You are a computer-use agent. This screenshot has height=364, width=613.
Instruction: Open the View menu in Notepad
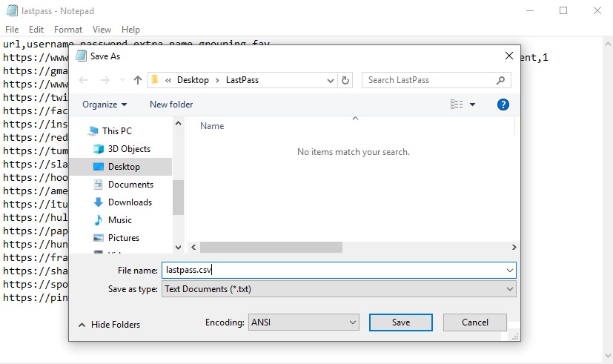(102, 30)
